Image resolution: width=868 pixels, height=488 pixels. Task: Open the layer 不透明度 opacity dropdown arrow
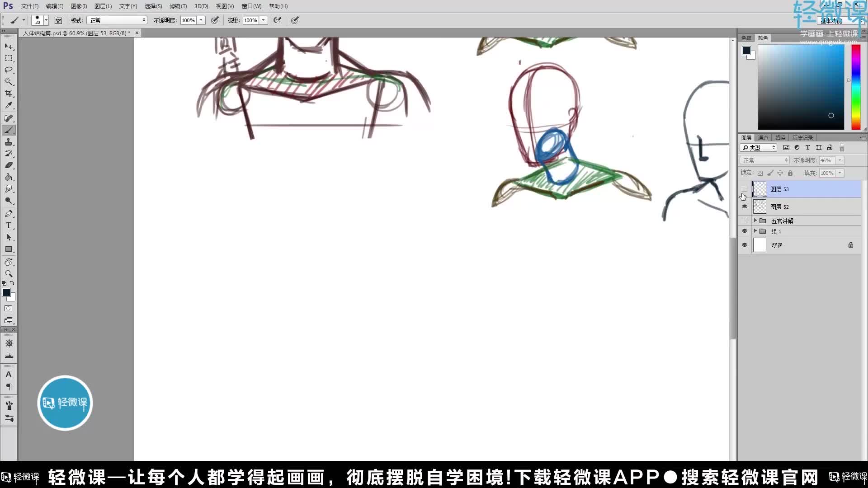(840, 160)
